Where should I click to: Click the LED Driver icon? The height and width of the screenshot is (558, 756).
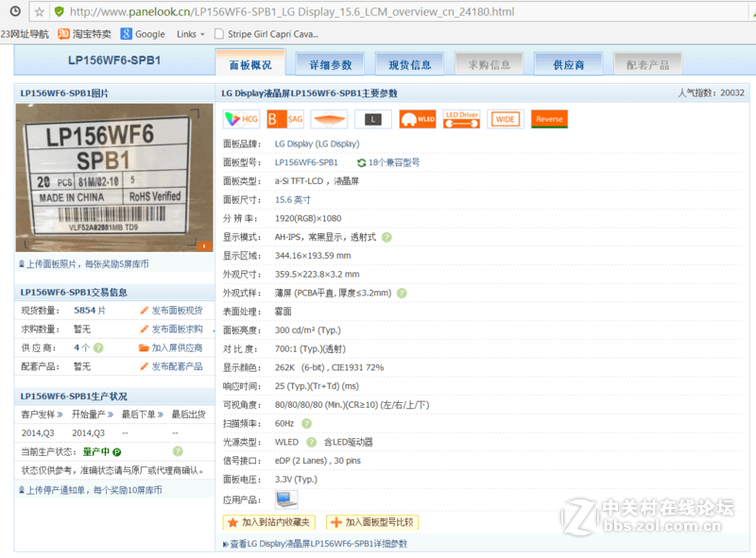(461, 119)
